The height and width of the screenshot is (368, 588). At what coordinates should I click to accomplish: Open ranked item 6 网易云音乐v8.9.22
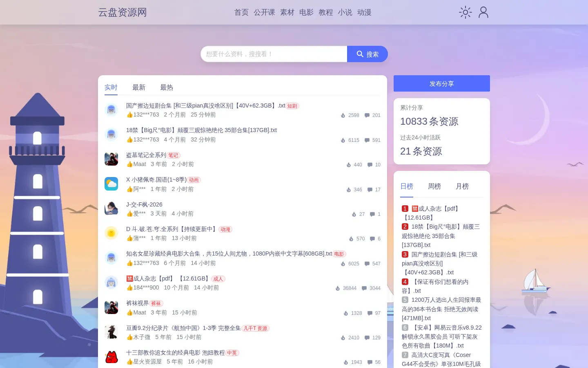click(442, 337)
